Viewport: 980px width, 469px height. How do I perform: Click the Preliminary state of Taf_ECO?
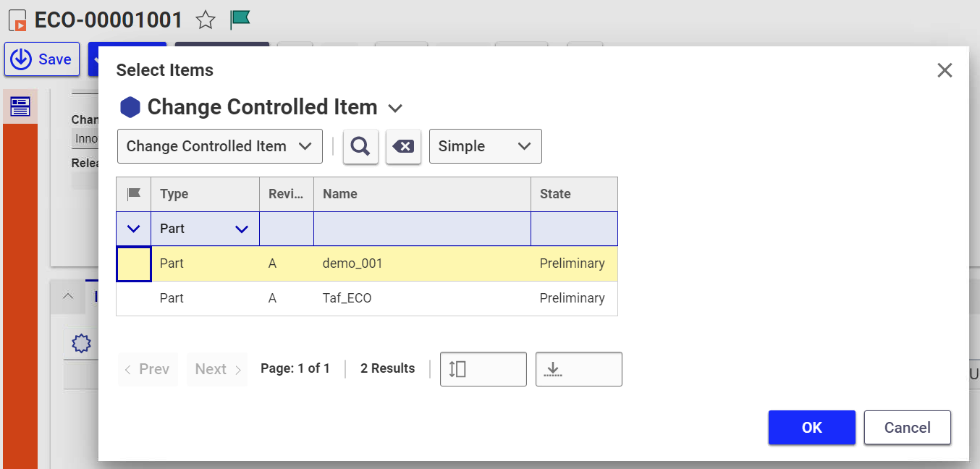point(573,298)
